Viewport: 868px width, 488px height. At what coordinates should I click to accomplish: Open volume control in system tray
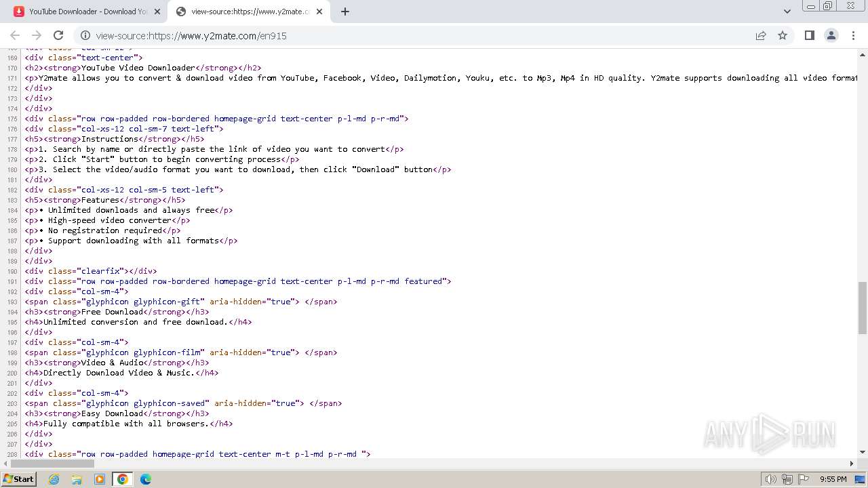[x=770, y=479]
